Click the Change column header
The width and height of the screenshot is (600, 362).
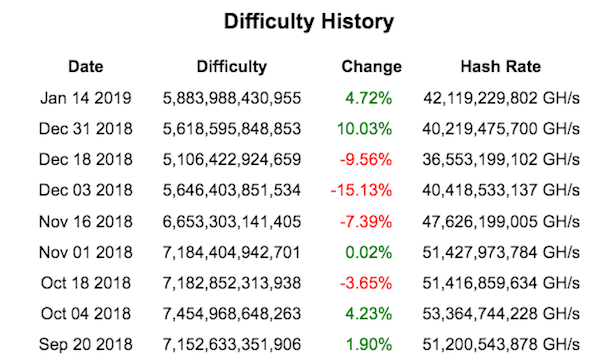point(372,67)
